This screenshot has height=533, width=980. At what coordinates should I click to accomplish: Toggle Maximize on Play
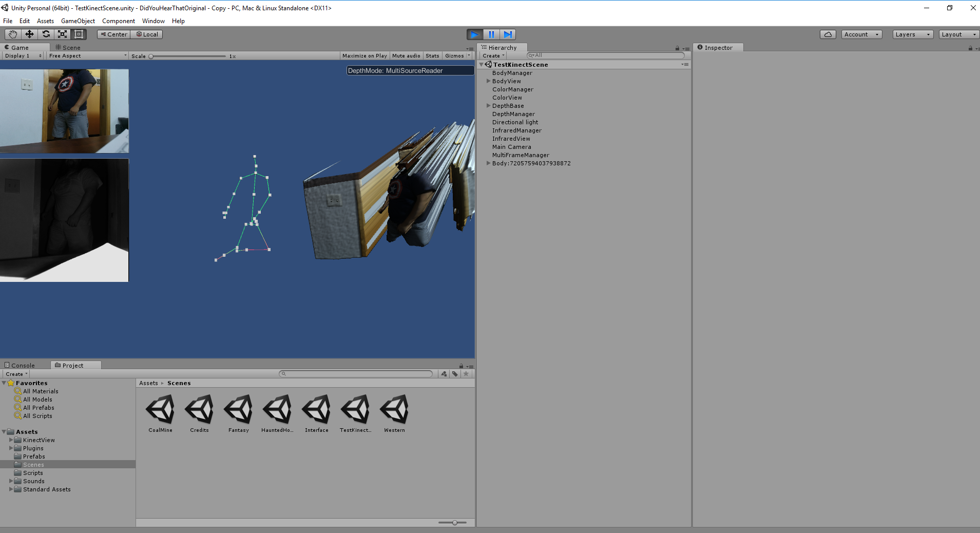(364, 56)
